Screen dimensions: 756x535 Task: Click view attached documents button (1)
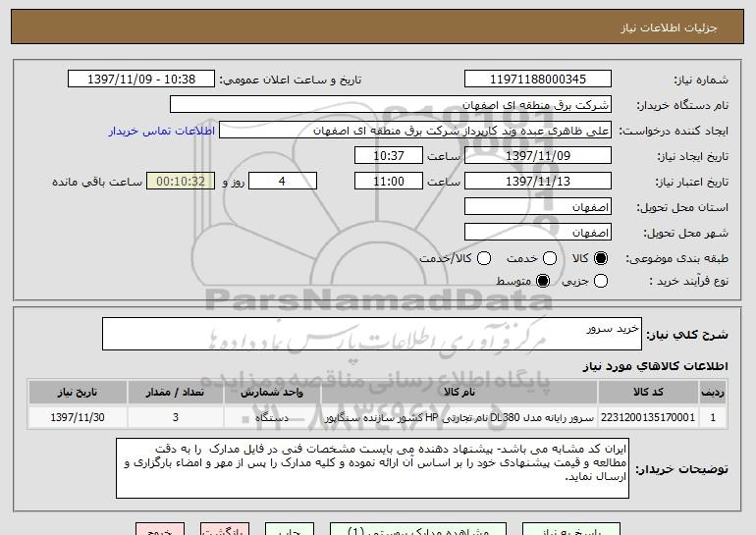tap(418, 529)
